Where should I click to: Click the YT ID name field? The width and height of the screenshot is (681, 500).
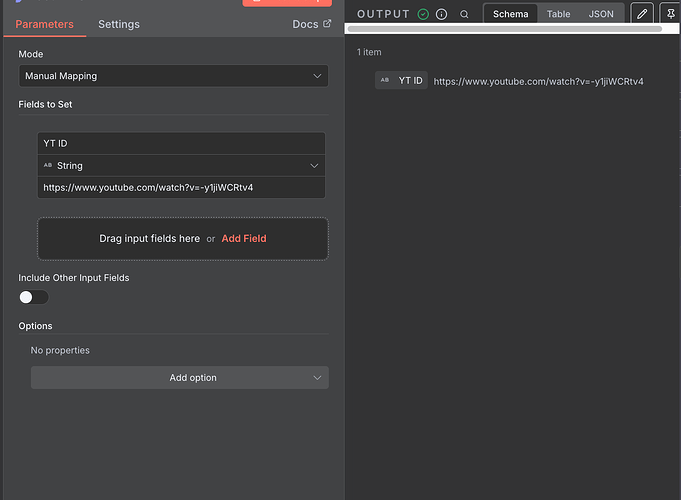(181, 144)
